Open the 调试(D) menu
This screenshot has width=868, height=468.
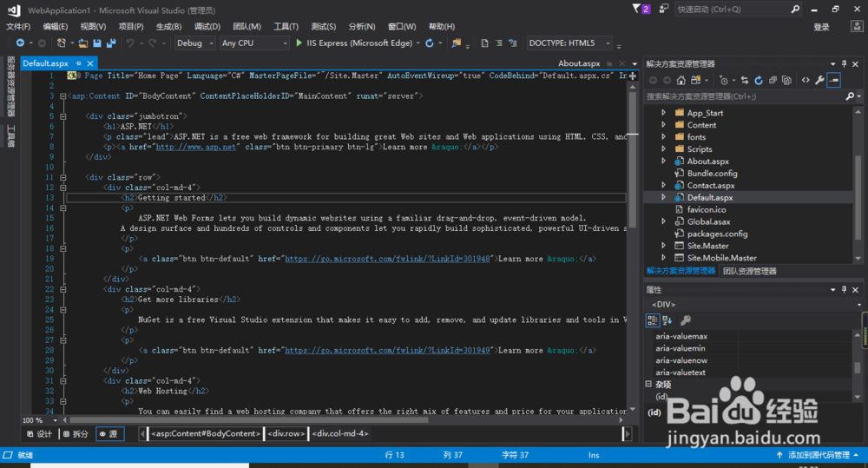coord(207,27)
